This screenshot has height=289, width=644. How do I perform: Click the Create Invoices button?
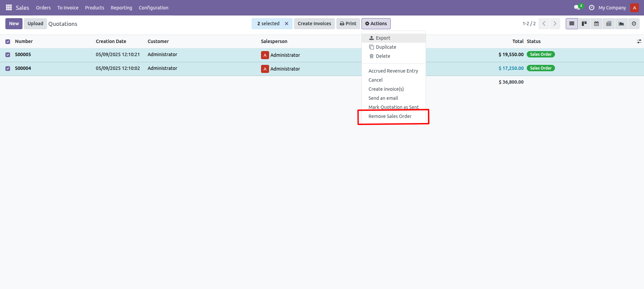(x=314, y=24)
